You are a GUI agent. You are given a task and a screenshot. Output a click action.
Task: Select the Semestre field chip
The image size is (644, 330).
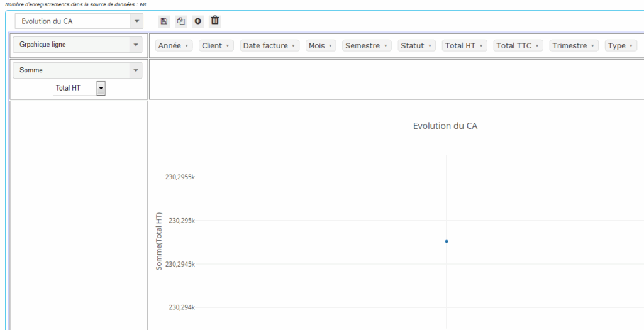(x=367, y=46)
